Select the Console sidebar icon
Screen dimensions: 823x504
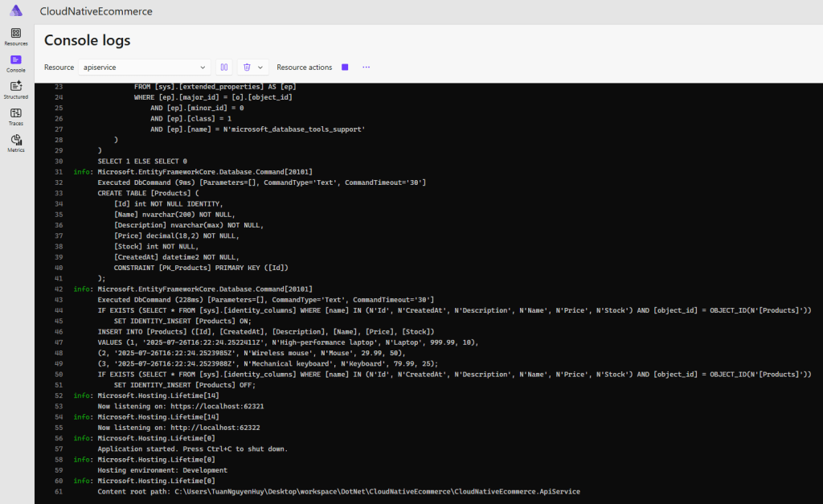[x=16, y=63]
